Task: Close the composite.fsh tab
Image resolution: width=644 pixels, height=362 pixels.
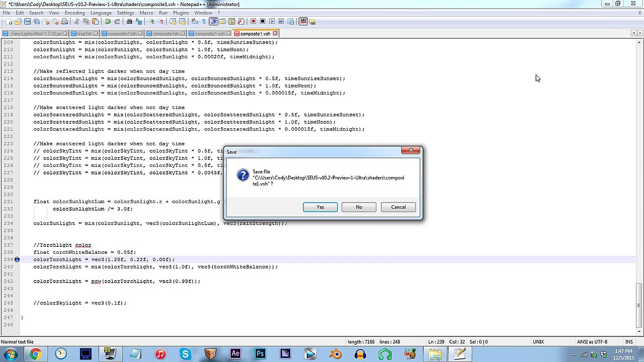Action: pos(183,34)
